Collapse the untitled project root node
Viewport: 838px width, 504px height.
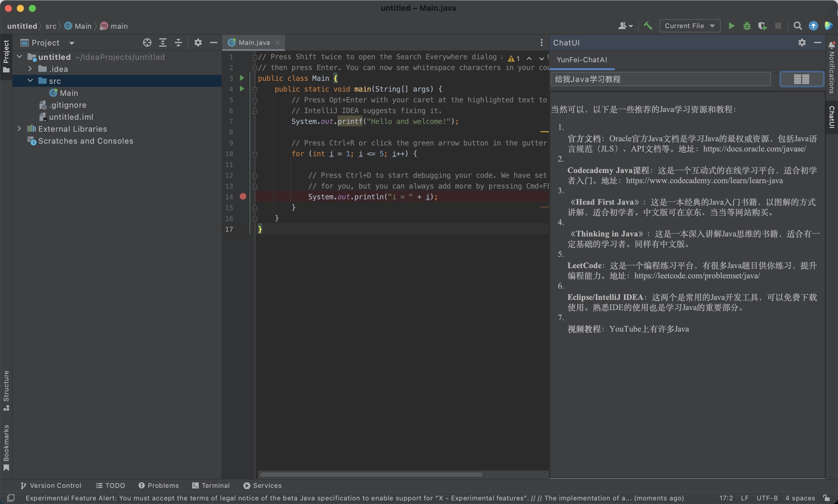[x=19, y=57]
